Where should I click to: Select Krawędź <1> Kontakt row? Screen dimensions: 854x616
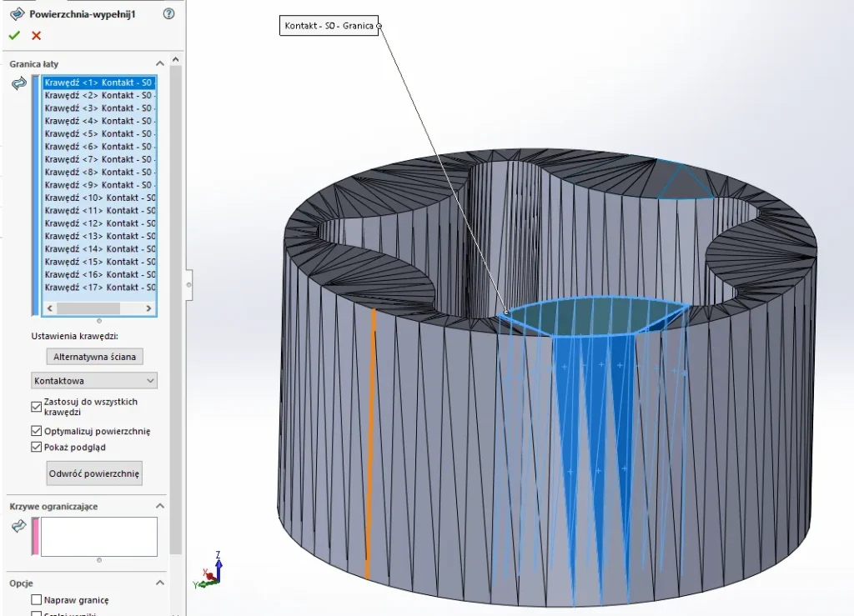[100, 83]
